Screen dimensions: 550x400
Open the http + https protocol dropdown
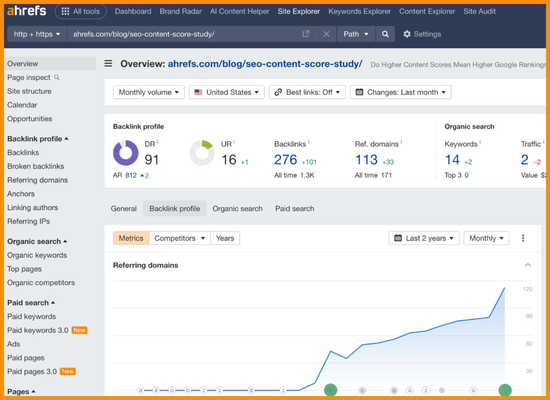37,34
